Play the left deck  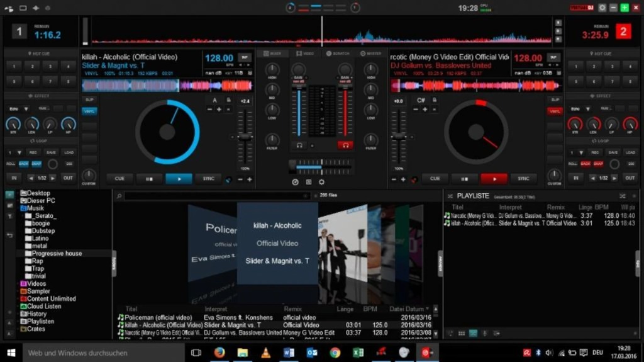179,179
